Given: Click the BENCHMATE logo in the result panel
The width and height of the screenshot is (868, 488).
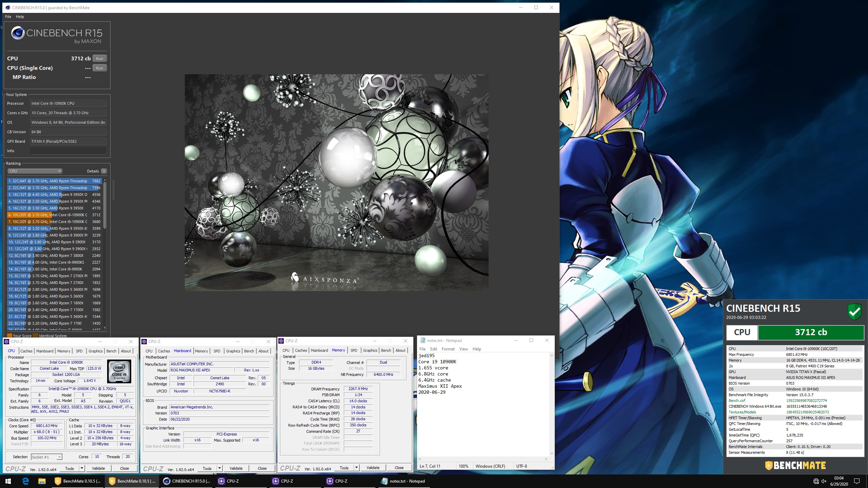Looking at the screenshot, I should [x=795, y=465].
